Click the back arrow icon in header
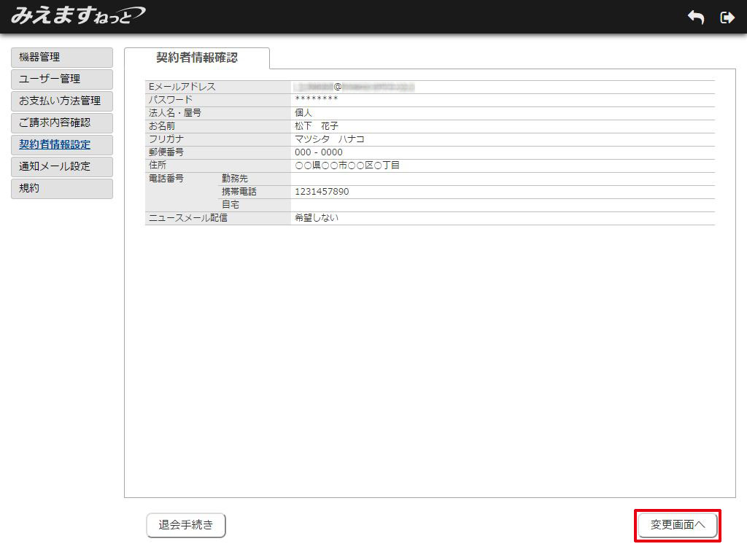 pyautogui.click(x=695, y=17)
